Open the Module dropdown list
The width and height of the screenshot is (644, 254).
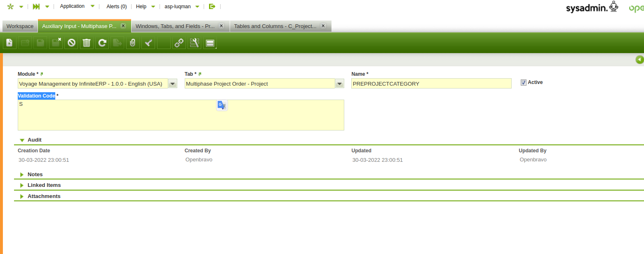[173, 84]
